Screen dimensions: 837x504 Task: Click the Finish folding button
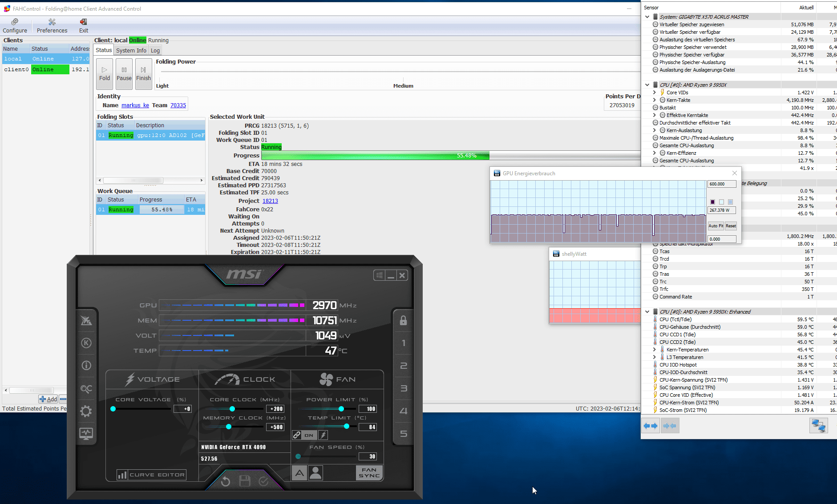(143, 73)
